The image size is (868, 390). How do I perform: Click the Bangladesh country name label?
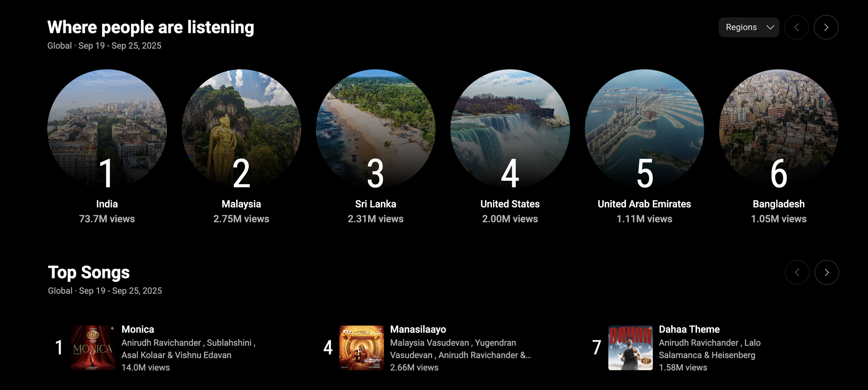(779, 204)
